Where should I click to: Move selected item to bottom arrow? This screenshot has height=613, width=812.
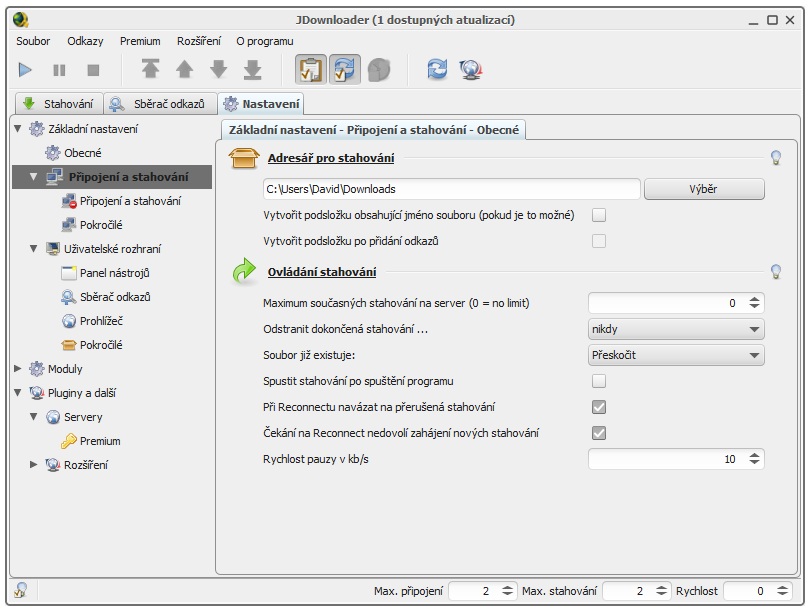click(253, 69)
